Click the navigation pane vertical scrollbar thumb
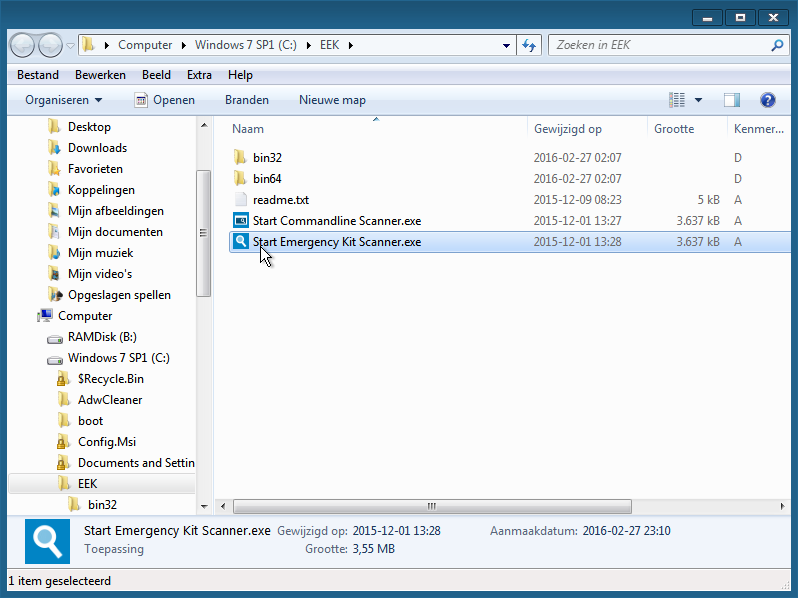 [204, 233]
